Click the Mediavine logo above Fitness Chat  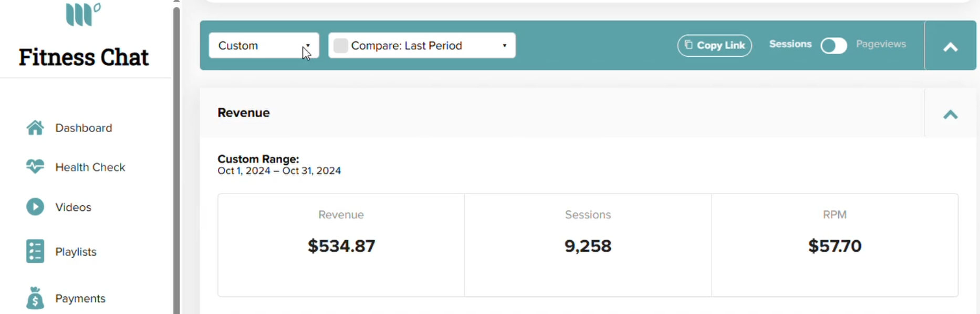(83, 14)
